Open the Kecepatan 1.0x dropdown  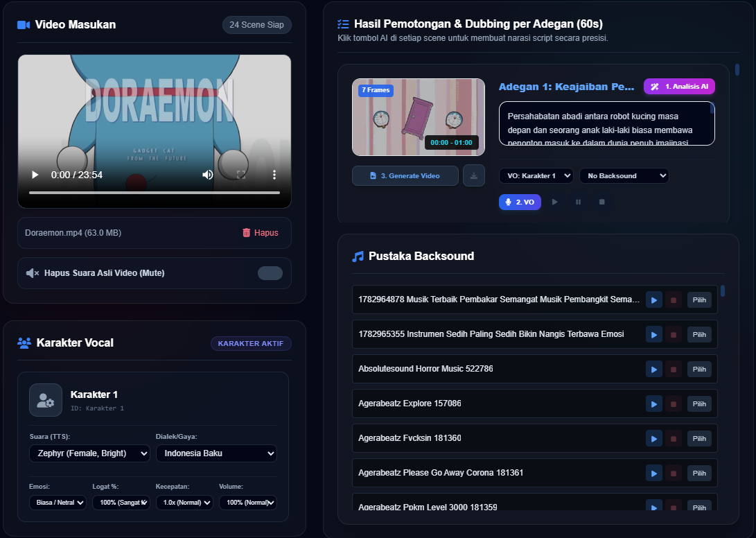coord(184,502)
